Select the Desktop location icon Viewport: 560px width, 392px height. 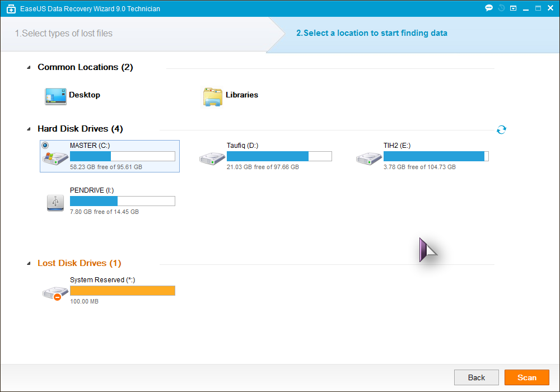pyautogui.click(x=55, y=96)
